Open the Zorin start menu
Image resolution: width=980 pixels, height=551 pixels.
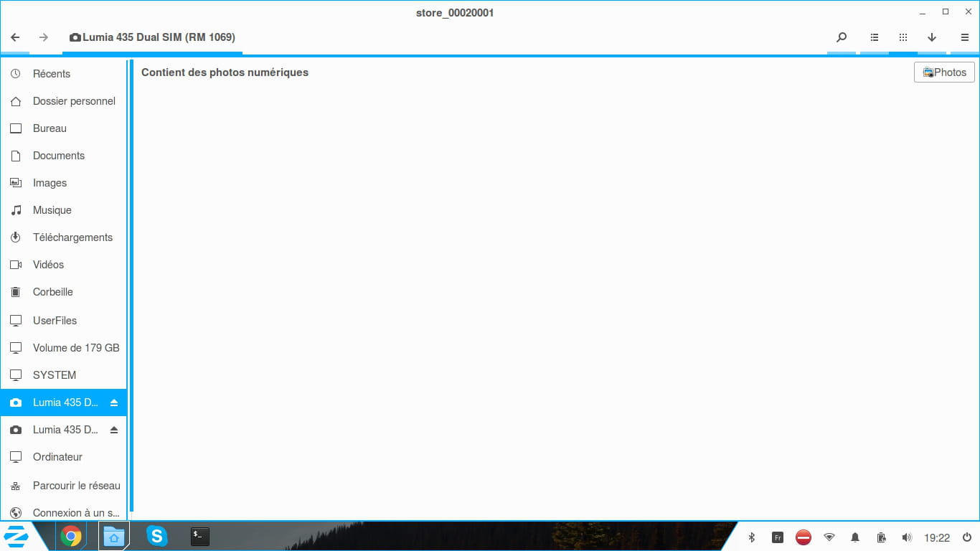coord(17,536)
